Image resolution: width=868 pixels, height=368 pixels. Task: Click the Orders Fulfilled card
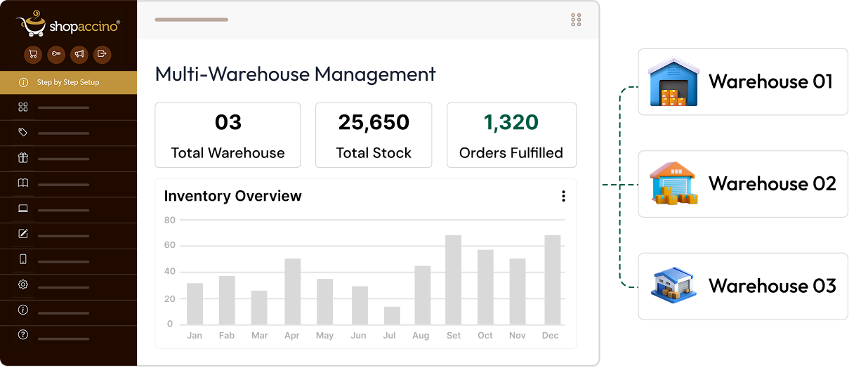pos(511,135)
